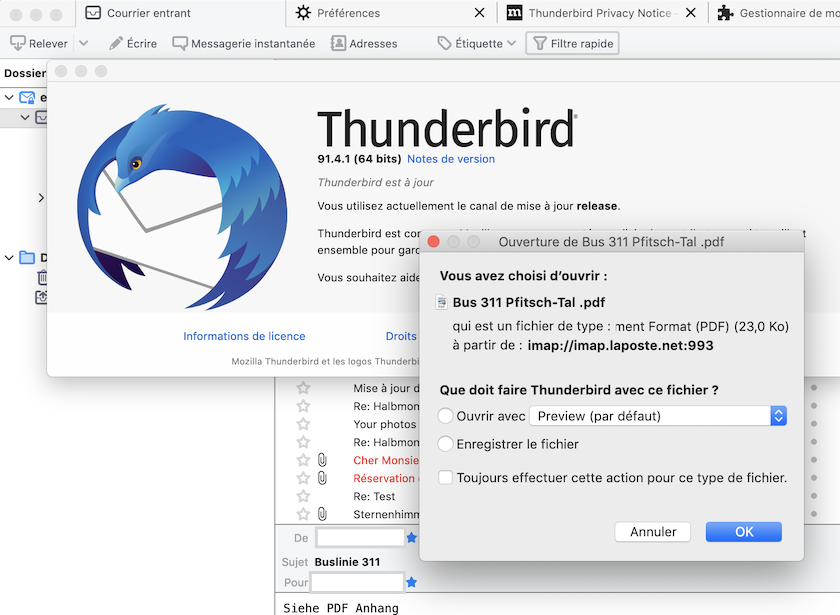Select the Ouvrir avec radio option
Screen dimensions: 840x615
pyautogui.click(x=445, y=416)
